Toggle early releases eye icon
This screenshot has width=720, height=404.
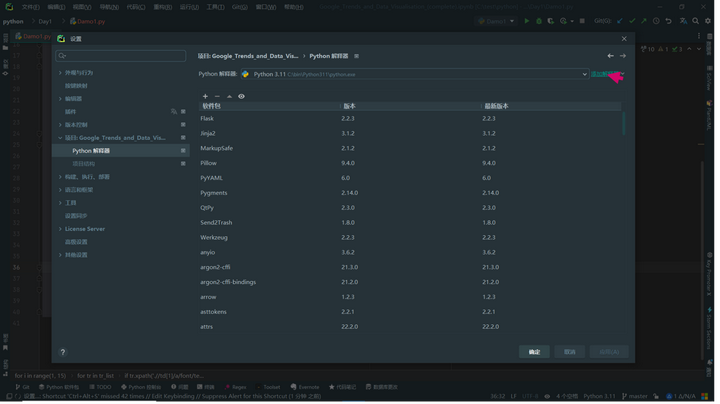[x=241, y=96]
